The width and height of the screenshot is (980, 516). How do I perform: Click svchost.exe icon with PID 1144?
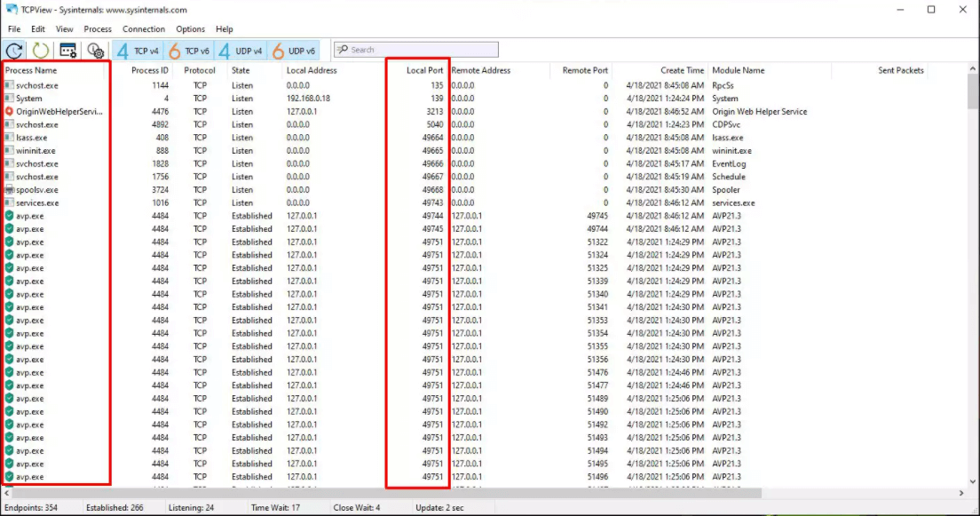point(10,85)
